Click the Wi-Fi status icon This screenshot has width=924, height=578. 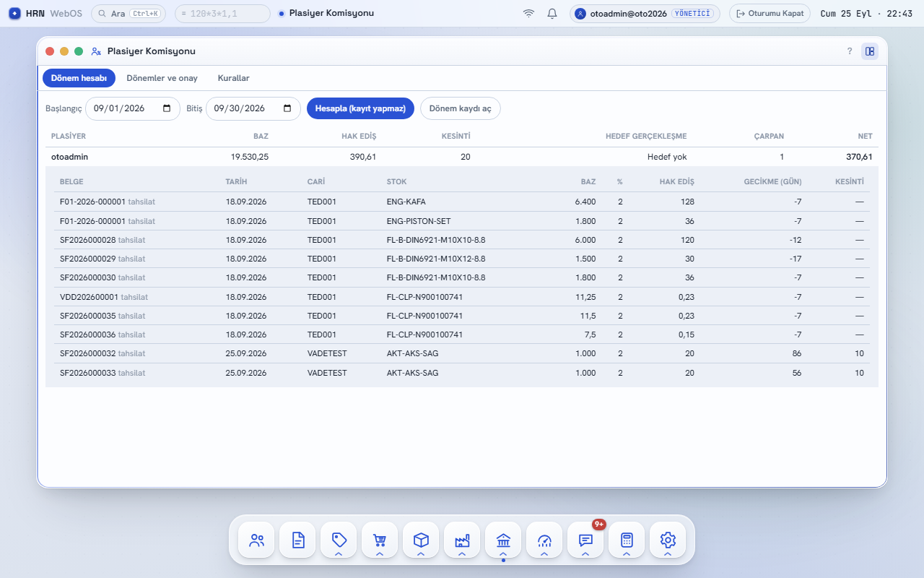pos(529,13)
